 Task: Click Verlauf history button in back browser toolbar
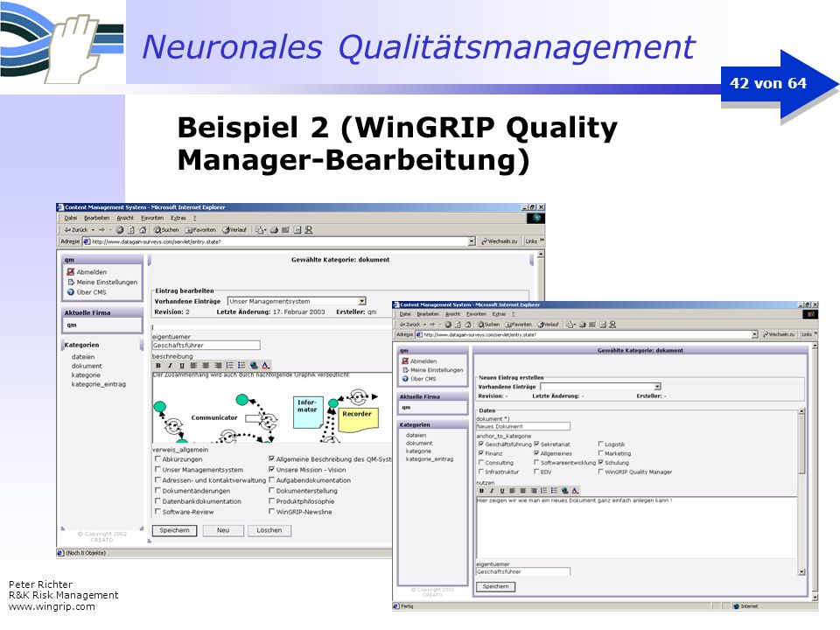234,230
